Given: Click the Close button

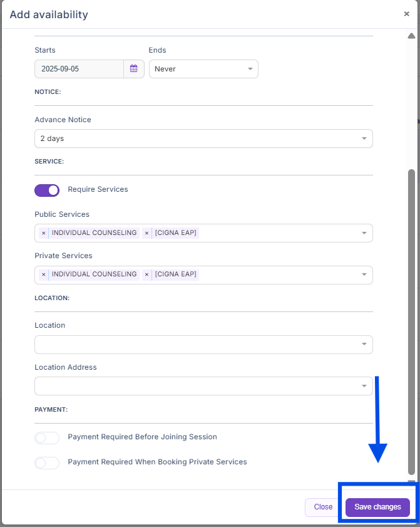Looking at the screenshot, I should point(323,507).
